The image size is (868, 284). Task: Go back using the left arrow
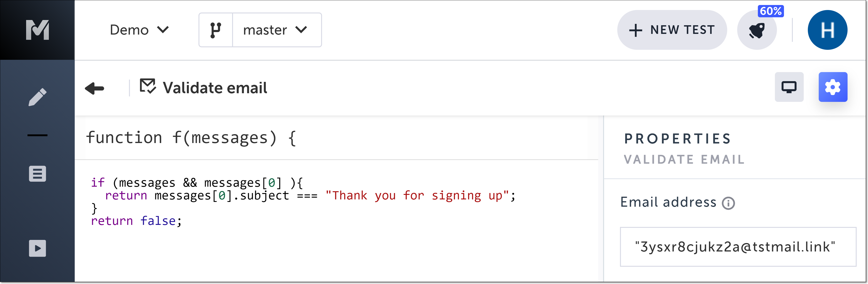click(x=95, y=88)
